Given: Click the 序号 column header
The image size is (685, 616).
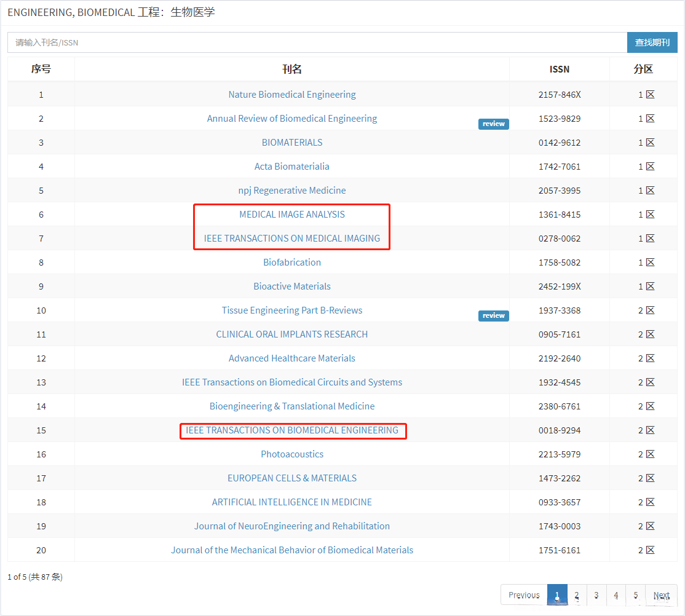Looking at the screenshot, I should (41, 69).
